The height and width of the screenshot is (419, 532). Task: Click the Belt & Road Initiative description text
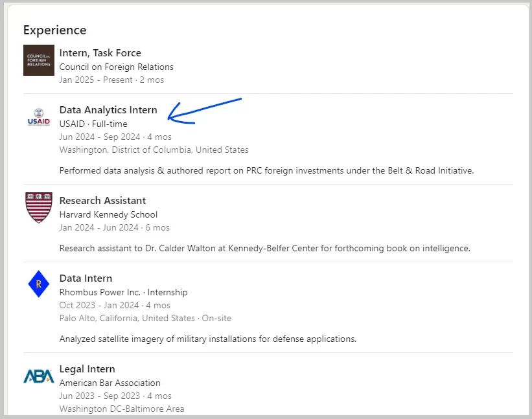click(266, 171)
